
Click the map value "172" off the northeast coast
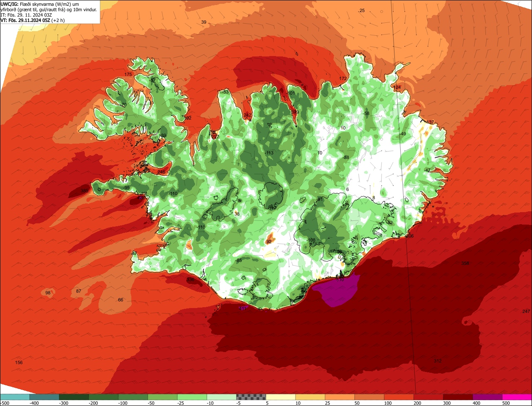click(343, 78)
